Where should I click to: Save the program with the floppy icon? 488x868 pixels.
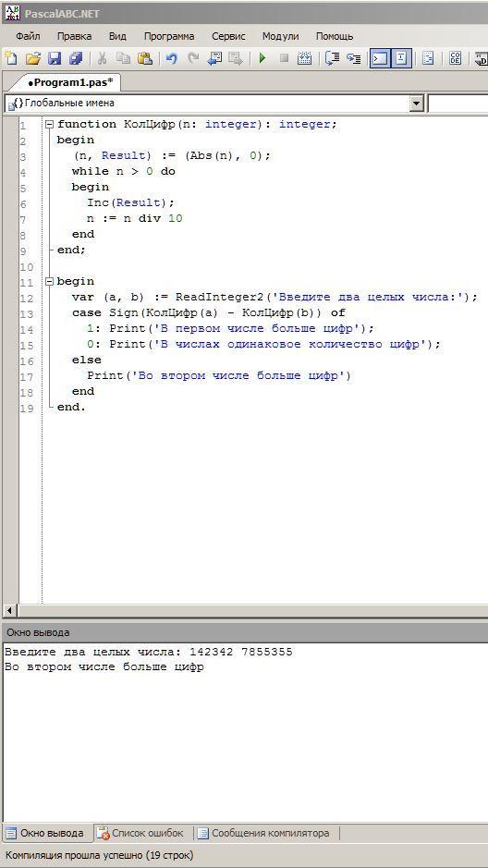tap(55, 58)
